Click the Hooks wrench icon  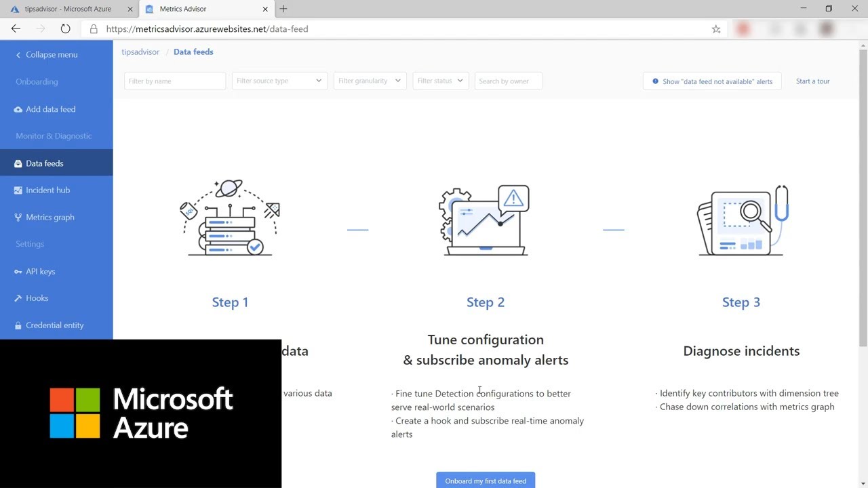tap(18, 298)
